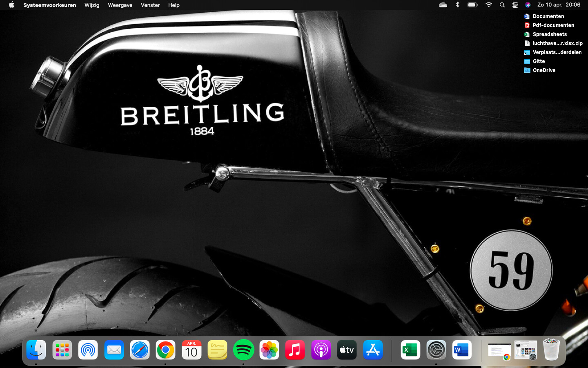This screenshot has width=588, height=368.
Task: Select the Spreadsheets stack on desktop
Action: (x=546, y=34)
